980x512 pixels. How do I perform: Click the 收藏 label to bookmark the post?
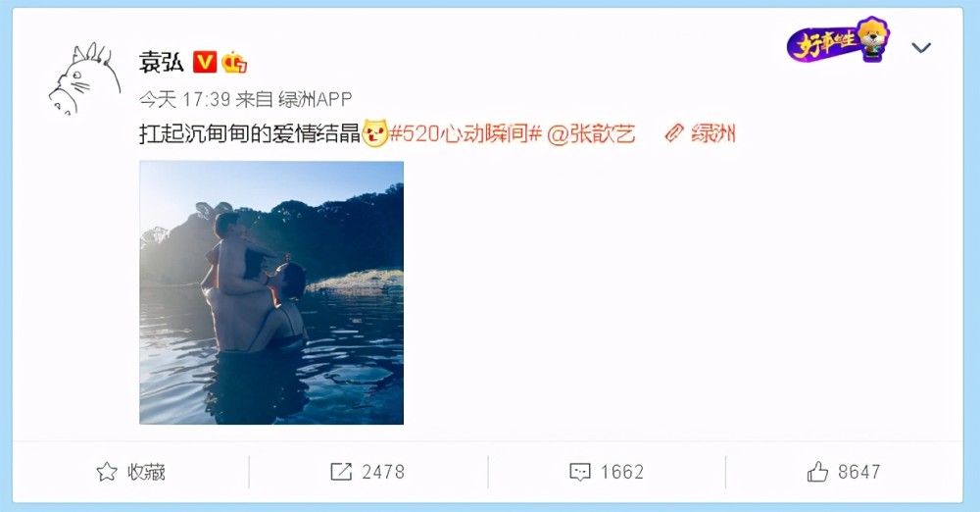146,472
